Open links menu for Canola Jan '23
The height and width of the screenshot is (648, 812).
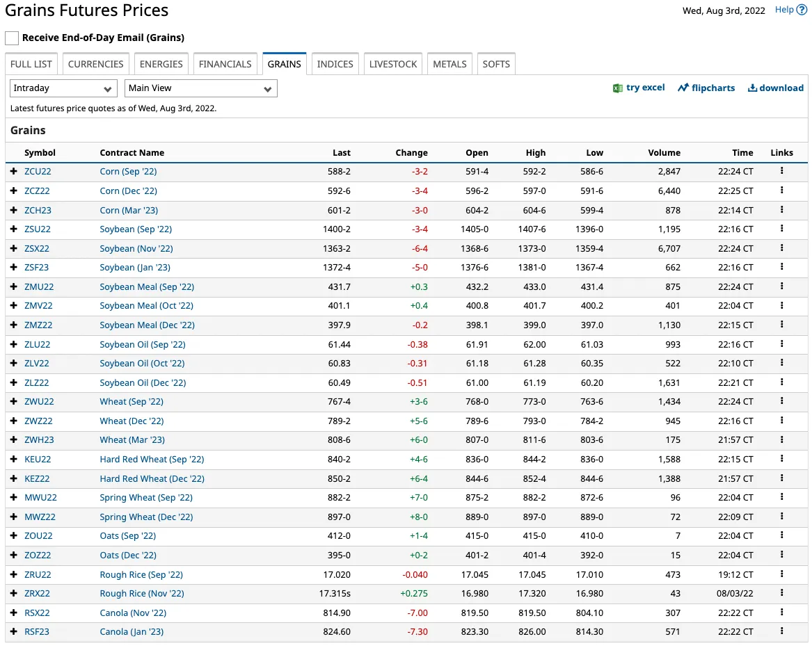tap(781, 631)
